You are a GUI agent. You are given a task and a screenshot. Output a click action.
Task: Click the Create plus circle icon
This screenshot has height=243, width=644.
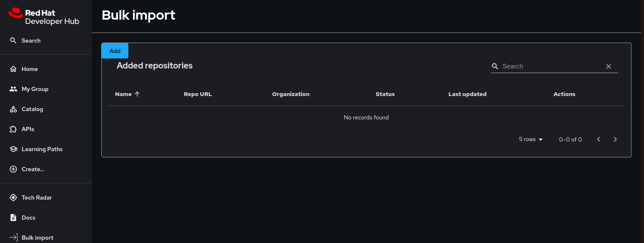(13, 169)
